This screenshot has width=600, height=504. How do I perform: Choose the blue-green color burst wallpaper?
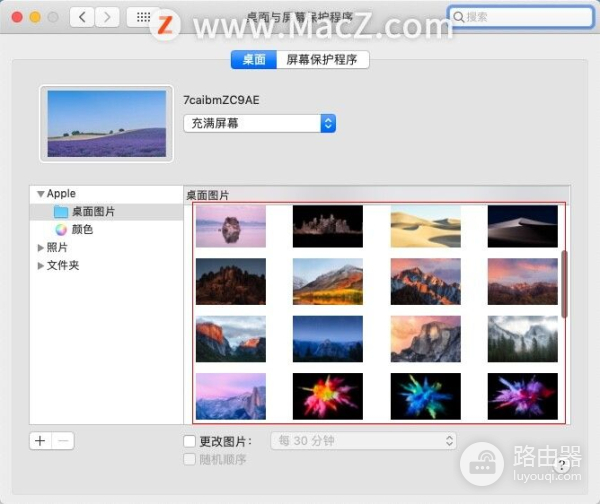(x=426, y=396)
